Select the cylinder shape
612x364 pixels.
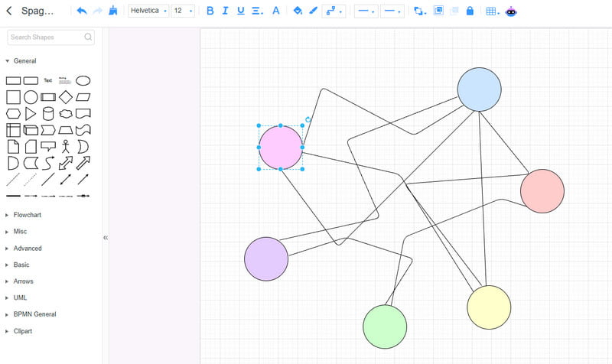(x=48, y=113)
